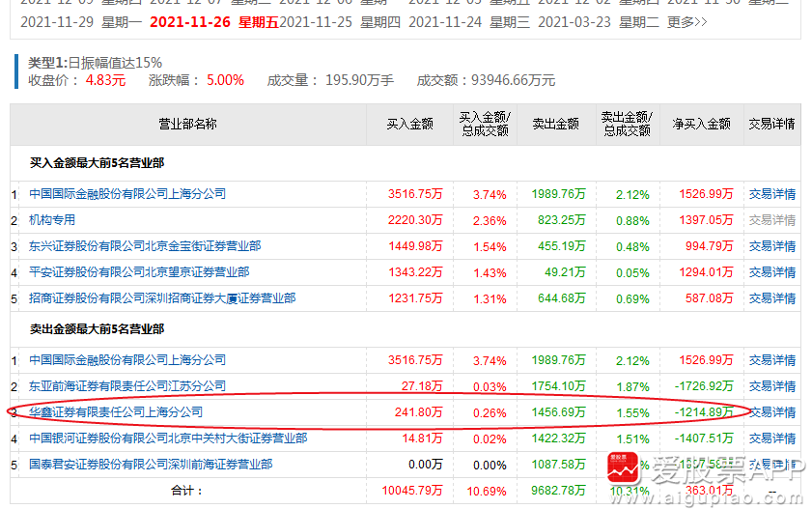This screenshot has width=812, height=509.
Task: Open the 机构专用 broker link
Action: coord(52,220)
